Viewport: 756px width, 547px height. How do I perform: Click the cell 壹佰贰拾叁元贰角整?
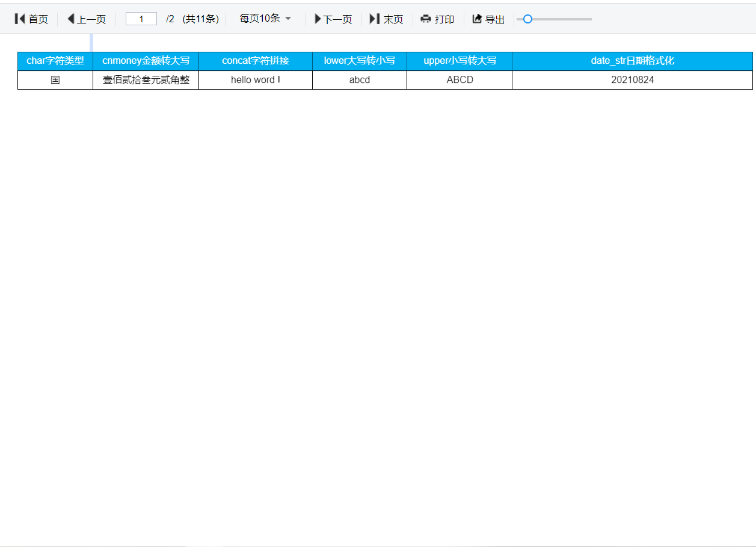146,80
